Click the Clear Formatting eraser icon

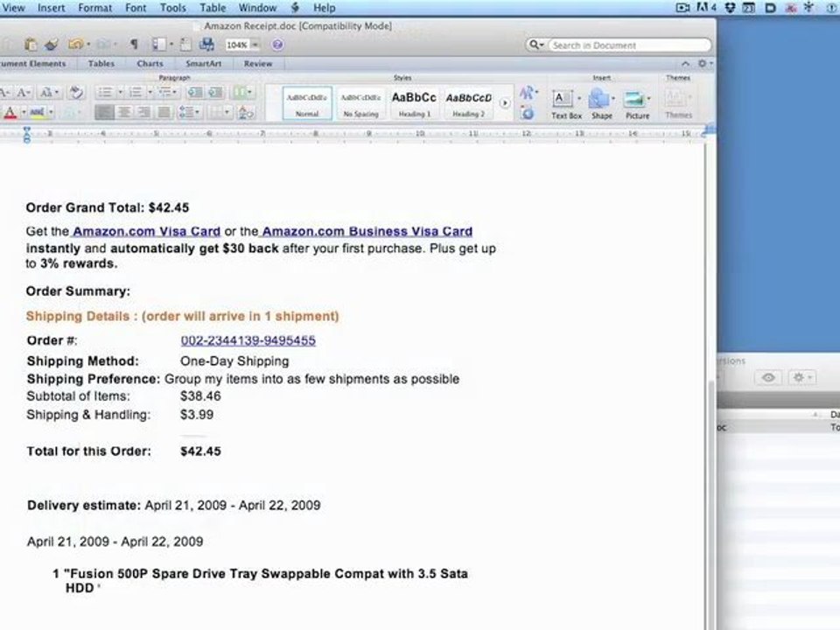click(x=77, y=92)
